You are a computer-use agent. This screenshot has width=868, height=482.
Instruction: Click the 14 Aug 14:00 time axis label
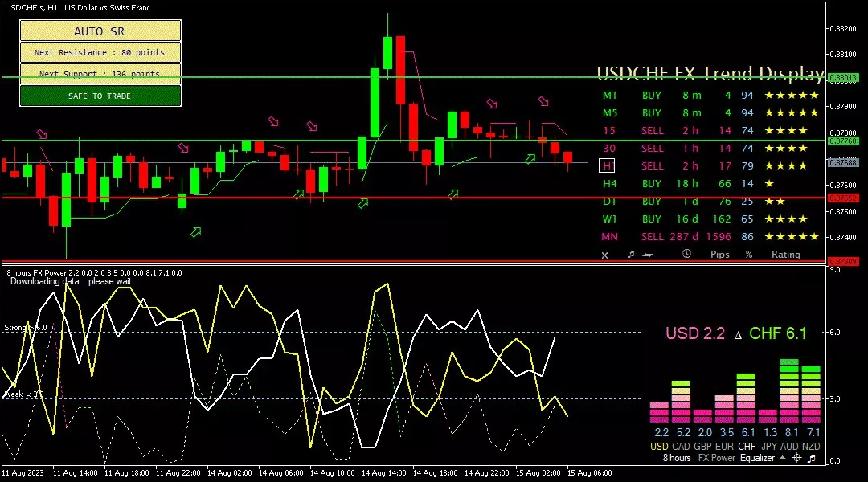[383, 473]
